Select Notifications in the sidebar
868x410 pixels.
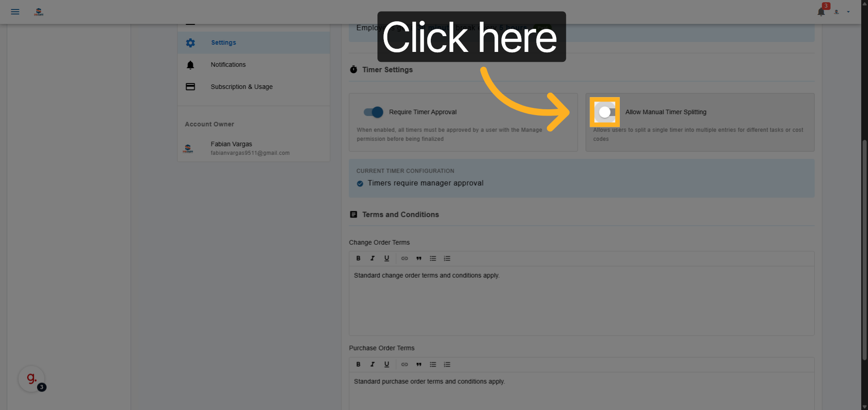click(228, 65)
